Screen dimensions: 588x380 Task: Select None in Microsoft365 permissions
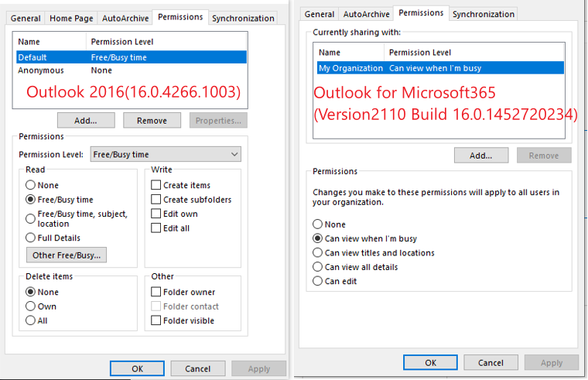tap(329, 224)
